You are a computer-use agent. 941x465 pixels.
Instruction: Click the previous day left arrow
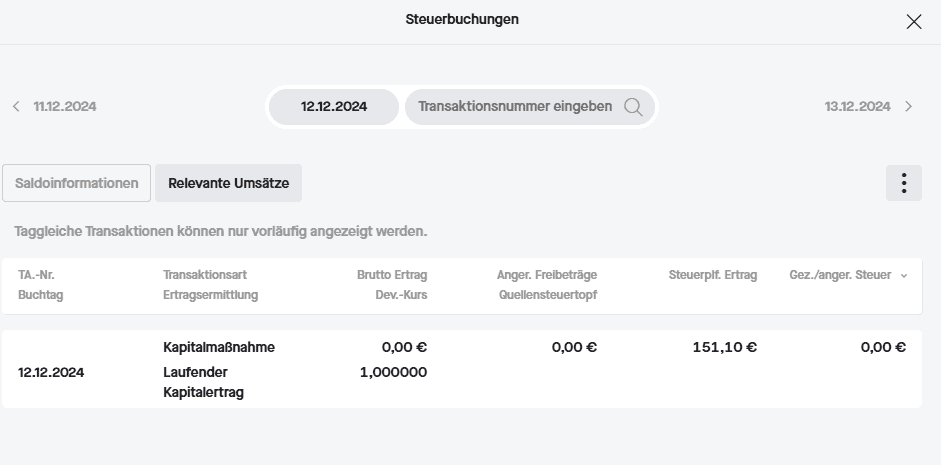[x=16, y=106]
